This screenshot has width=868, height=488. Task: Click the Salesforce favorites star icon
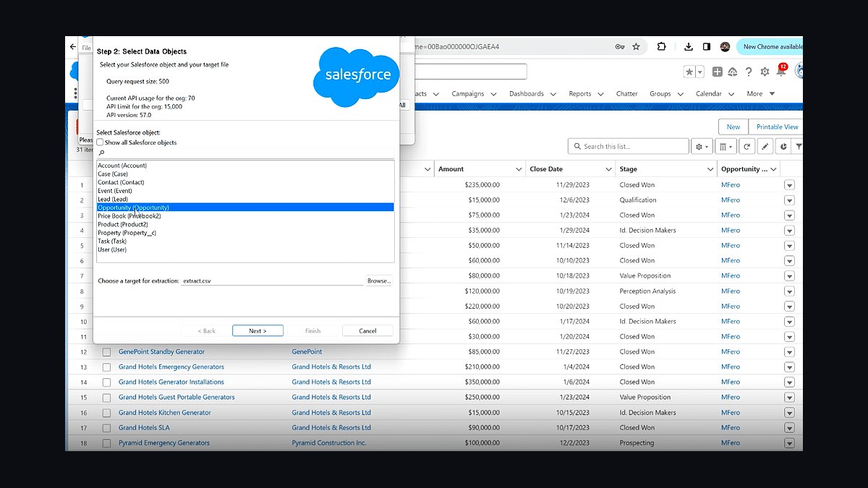(x=689, y=72)
